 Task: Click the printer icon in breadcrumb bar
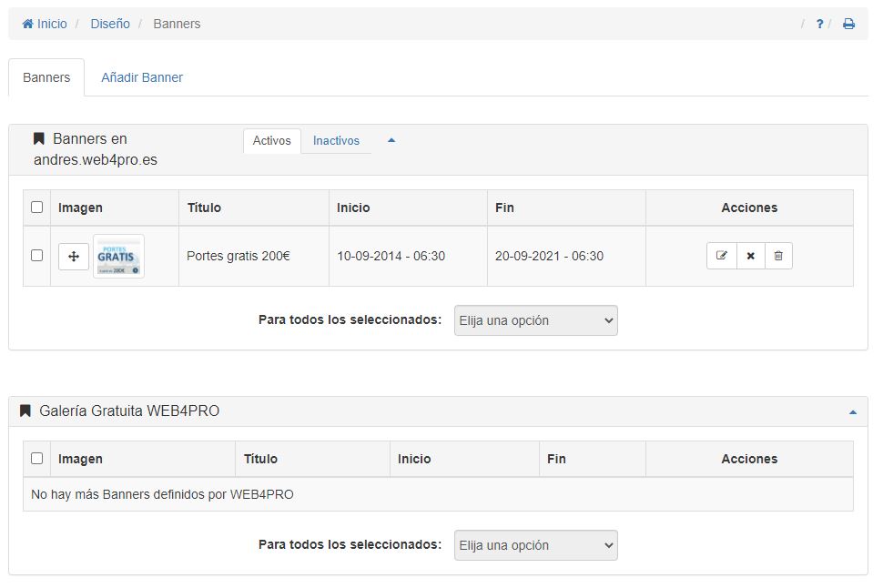pyautogui.click(x=848, y=24)
